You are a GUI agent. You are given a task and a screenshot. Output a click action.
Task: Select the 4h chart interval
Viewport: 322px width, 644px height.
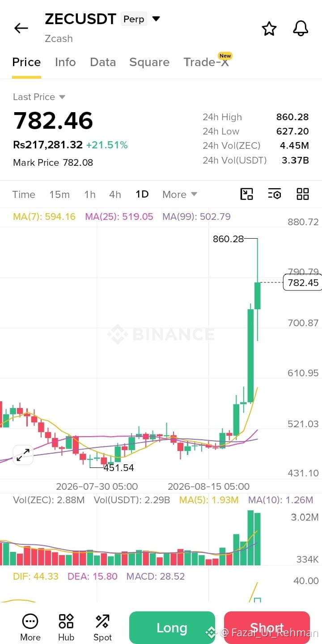[x=115, y=194]
